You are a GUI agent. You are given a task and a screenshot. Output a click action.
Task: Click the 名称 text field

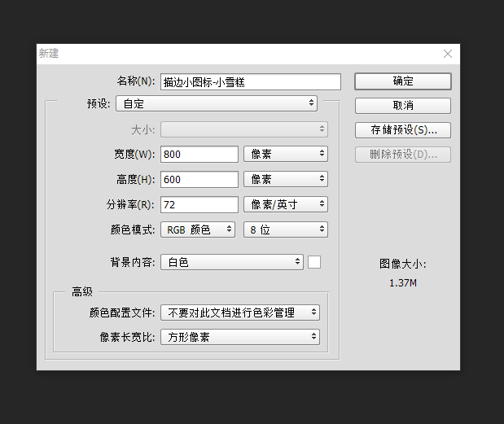coord(251,82)
